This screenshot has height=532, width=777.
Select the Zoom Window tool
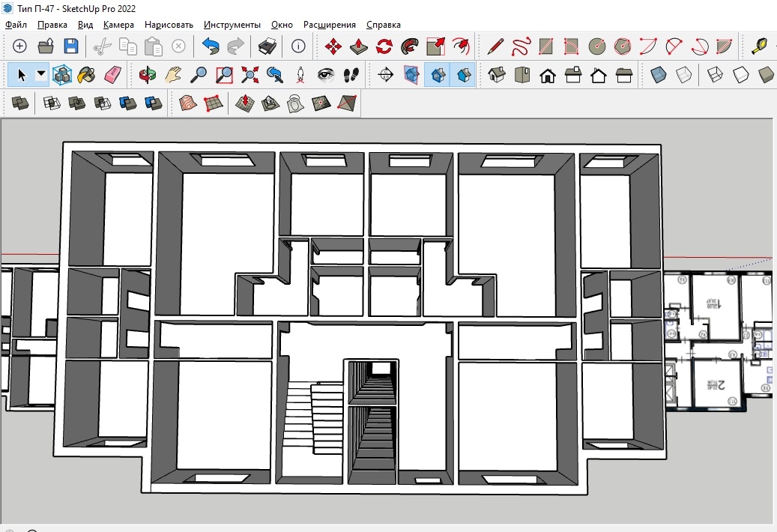(225, 75)
